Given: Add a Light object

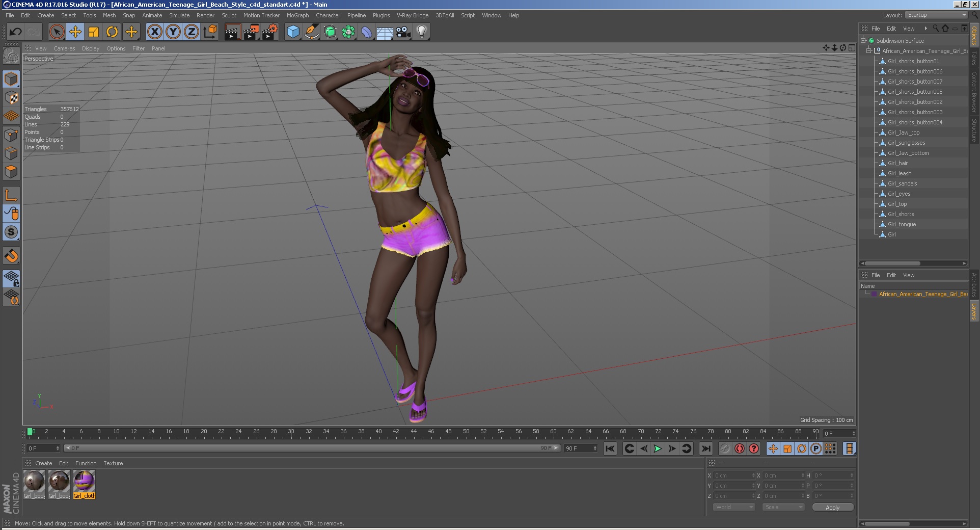Looking at the screenshot, I should [x=422, y=32].
